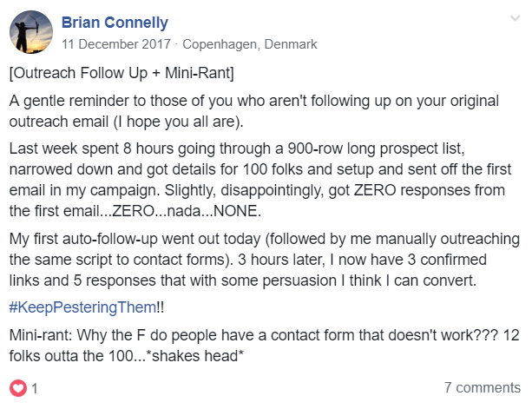Follow the #KeepPesteringThem hashtag
532x409 pixels.
coord(82,307)
